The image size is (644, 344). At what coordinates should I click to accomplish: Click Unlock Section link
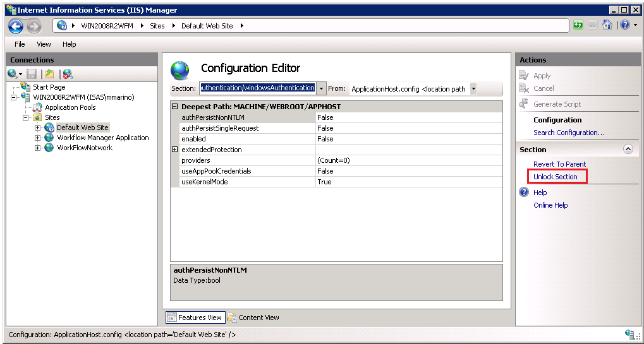click(556, 177)
